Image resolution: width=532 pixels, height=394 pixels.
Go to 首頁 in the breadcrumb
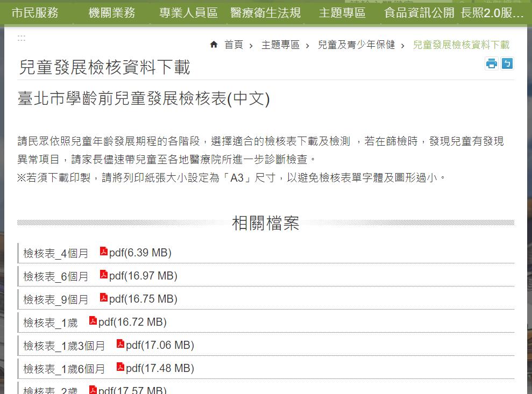pyautogui.click(x=234, y=45)
